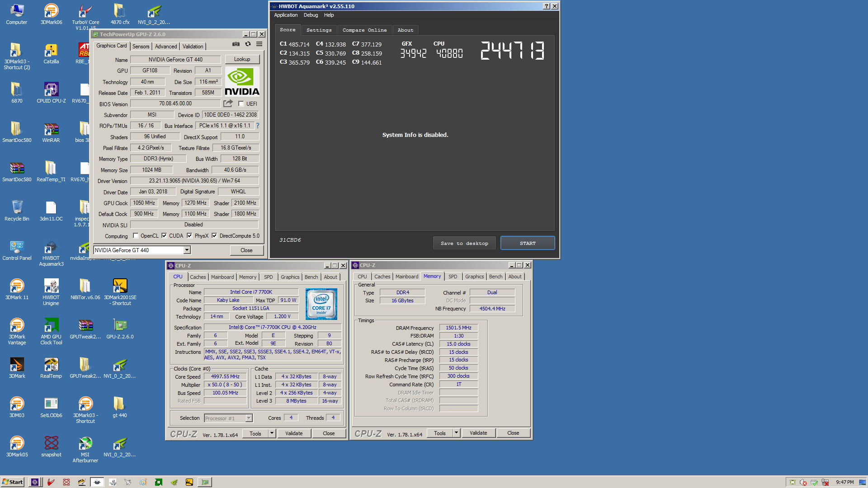Click the Aquamark3 help question mark button
This screenshot has height=488, width=868.
click(546, 6)
